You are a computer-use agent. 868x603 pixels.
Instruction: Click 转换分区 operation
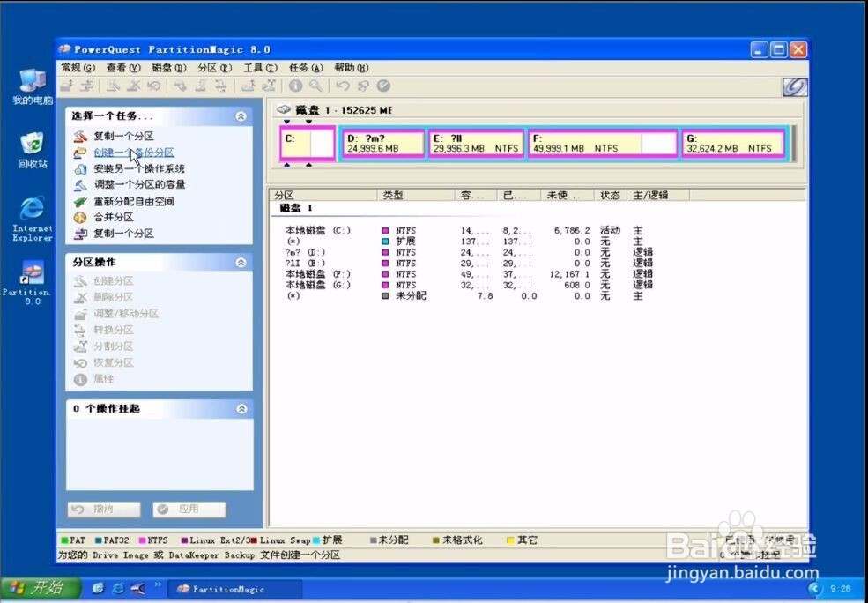[x=114, y=330]
